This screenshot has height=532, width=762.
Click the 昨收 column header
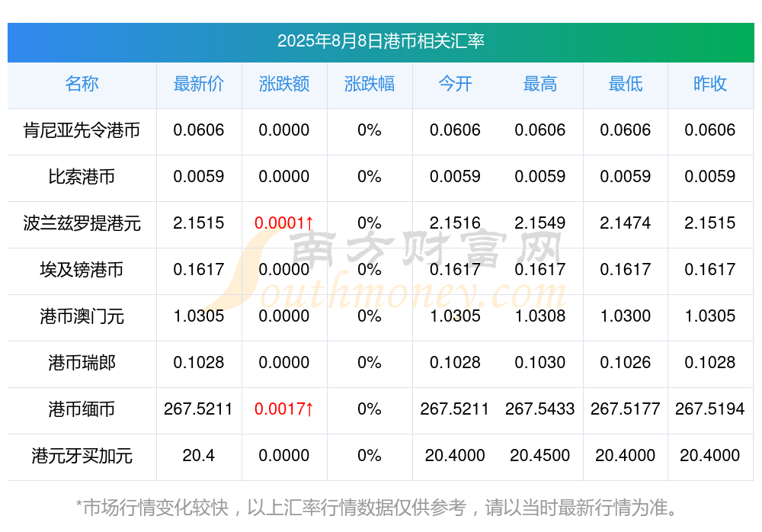[710, 84]
